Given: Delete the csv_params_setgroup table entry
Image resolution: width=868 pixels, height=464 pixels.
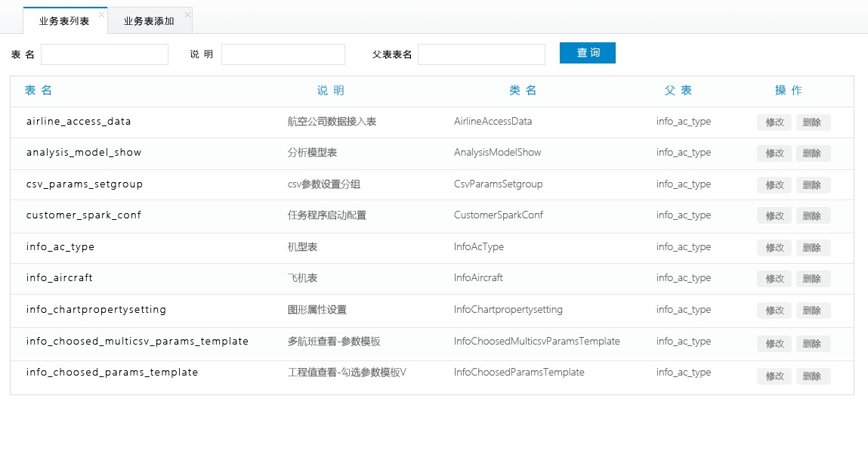Looking at the screenshot, I should click(813, 185).
